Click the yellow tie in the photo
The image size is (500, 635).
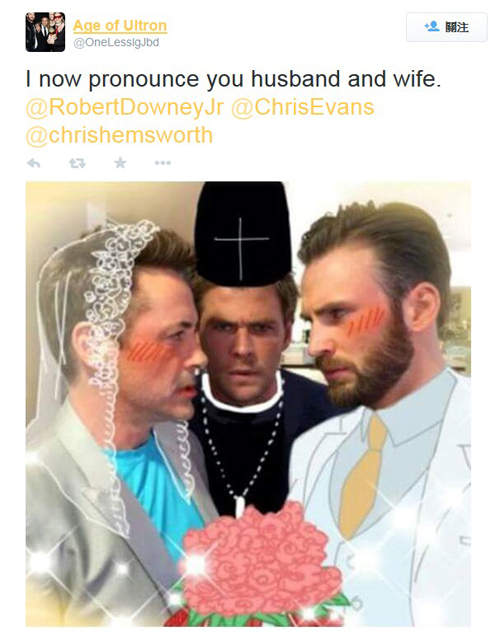362,478
